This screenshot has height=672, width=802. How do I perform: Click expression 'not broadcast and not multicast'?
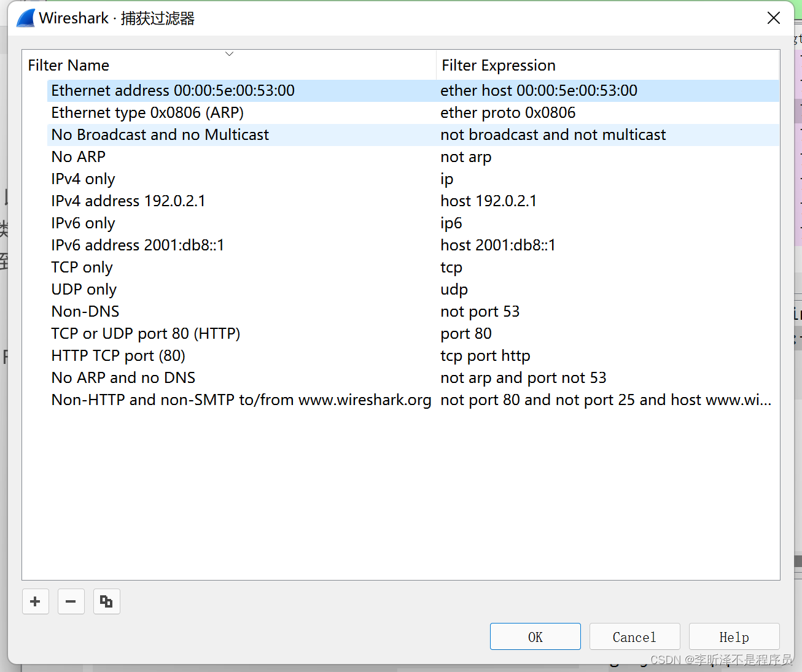pyautogui.click(x=553, y=135)
